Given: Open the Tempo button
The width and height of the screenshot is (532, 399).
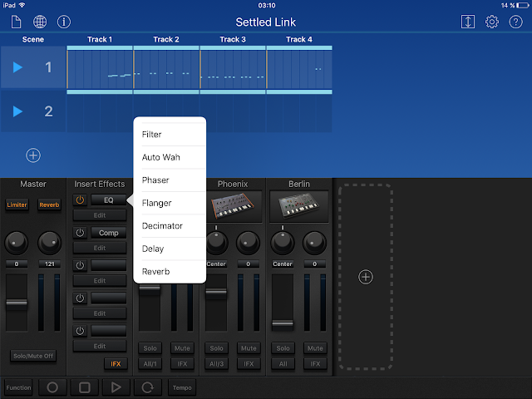Looking at the screenshot, I should pyautogui.click(x=182, y=387).
